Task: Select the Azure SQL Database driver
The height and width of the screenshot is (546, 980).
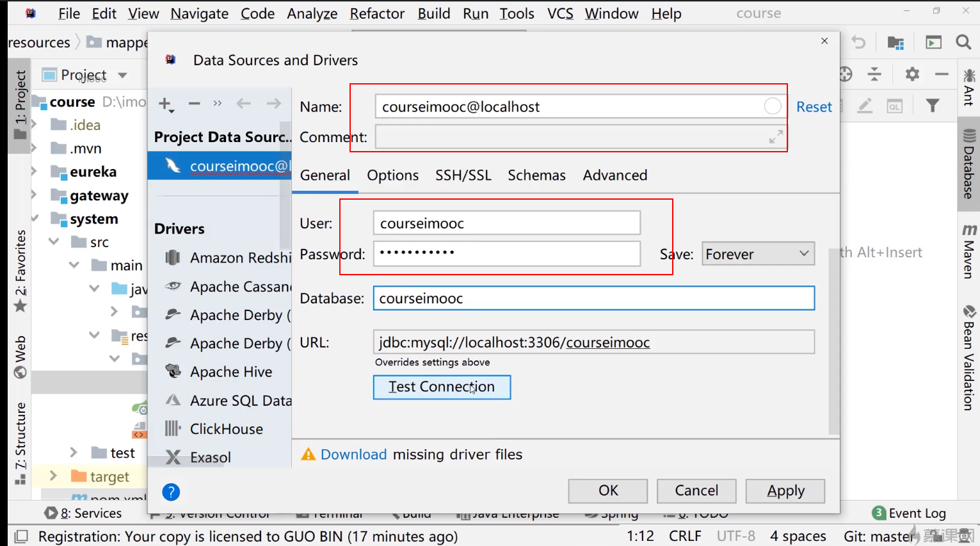Action: (227, 401)
